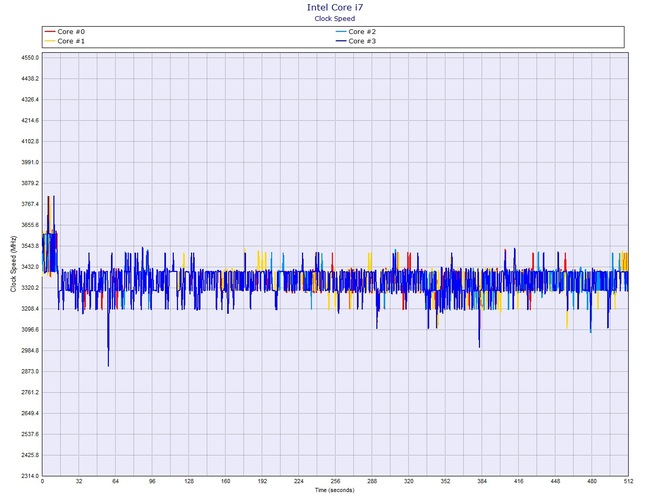Select the dark blue Core #3 legend line
Image resolution: width=670 pixels, height=502 pixels.
tap(341, 41)
